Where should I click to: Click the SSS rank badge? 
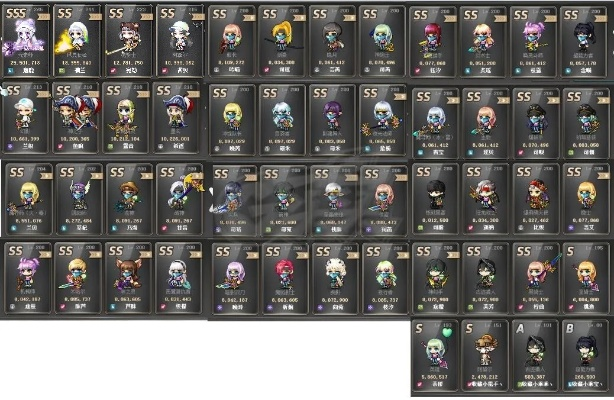[16, 13]
